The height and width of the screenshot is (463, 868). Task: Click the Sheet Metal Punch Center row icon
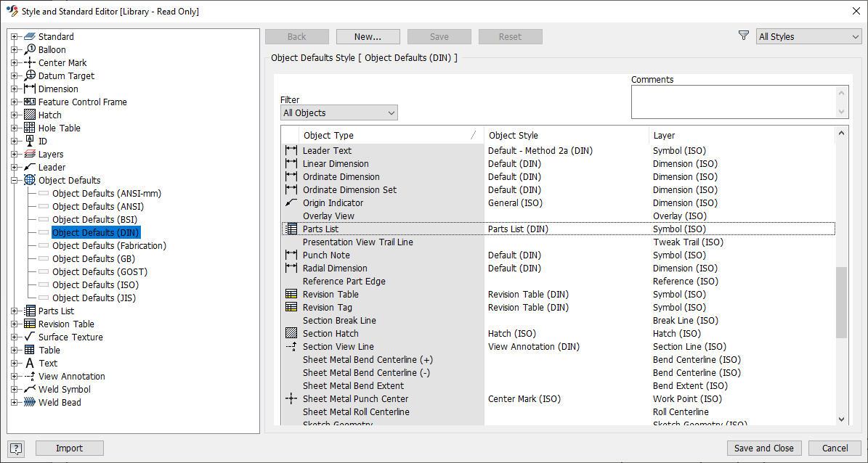[x=291, y=399]
